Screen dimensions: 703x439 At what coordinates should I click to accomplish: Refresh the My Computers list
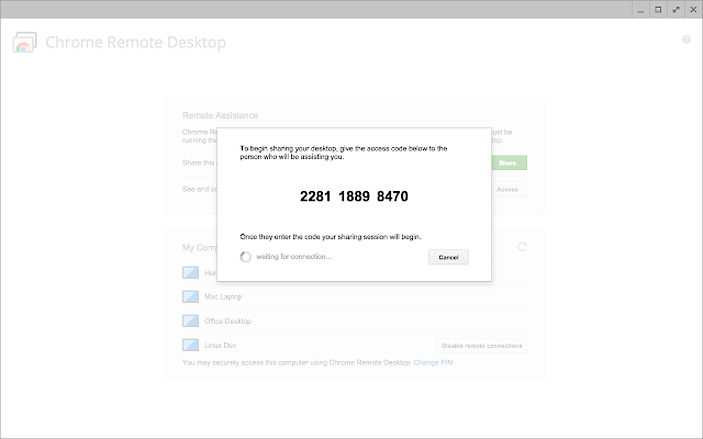pos(522,247)
